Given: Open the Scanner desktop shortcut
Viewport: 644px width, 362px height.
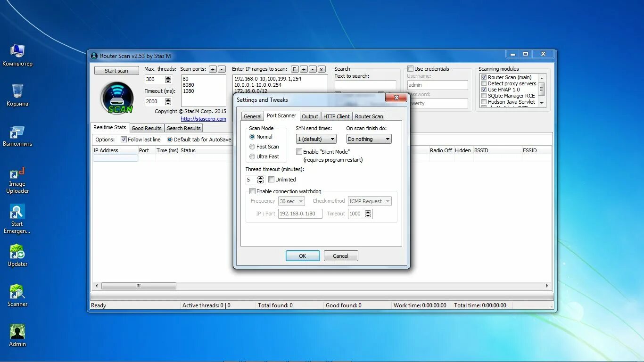Looking at the screenshot, I should pos(17,296).
